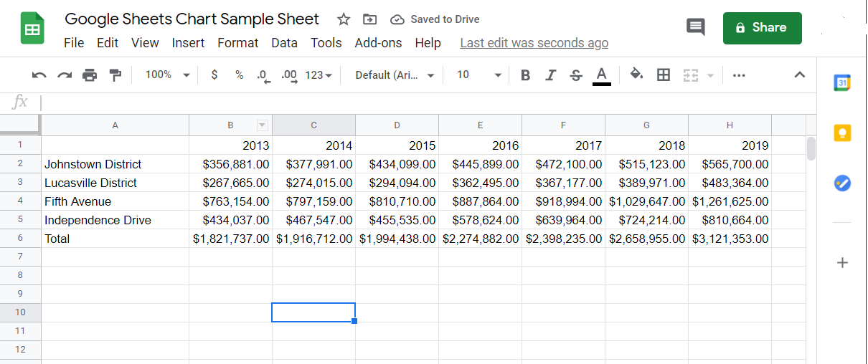Screen dimensions: 868x364
Task: Select the Johnstown District cell
Action: click(115, 164)
